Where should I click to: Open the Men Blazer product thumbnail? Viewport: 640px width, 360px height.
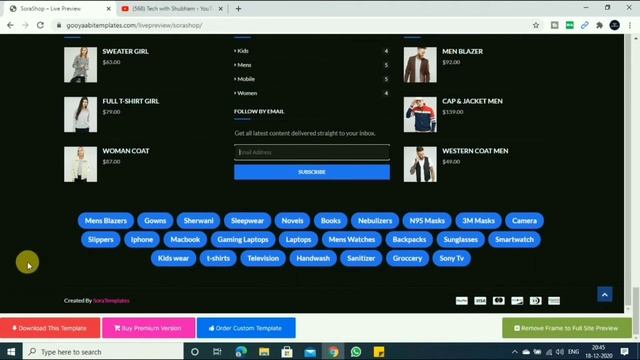point(420,65)
